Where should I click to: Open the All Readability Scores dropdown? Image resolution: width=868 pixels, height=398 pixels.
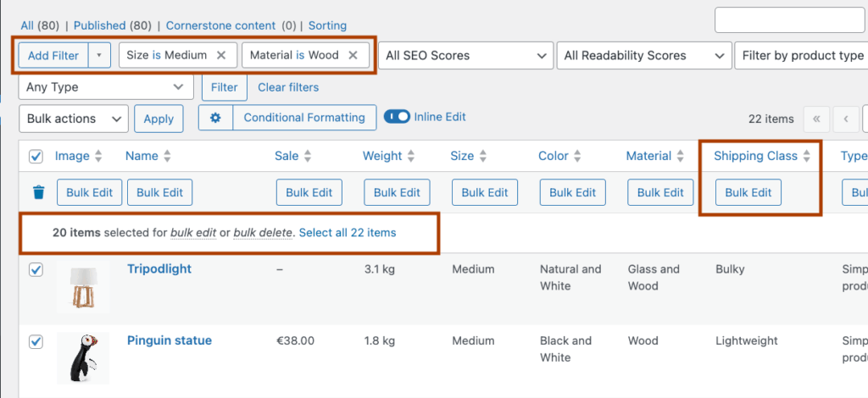pyautogui.click(x=644, y=55)
